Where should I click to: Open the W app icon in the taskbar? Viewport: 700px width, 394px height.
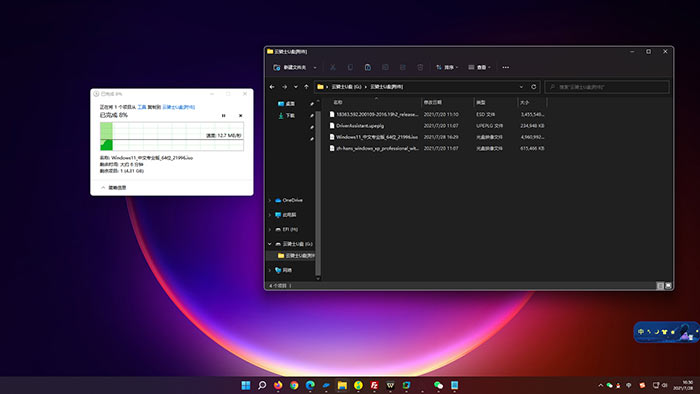(390, 385)
